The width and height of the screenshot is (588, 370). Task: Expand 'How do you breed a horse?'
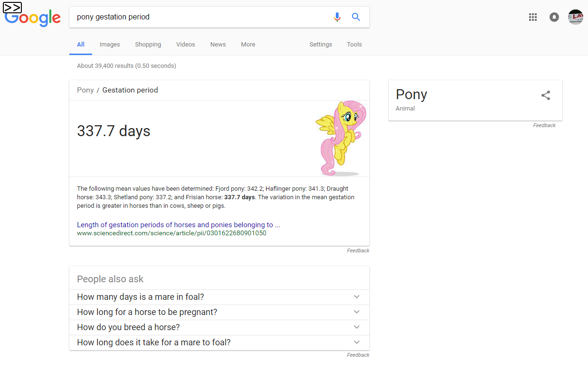(x=219, y=327)
